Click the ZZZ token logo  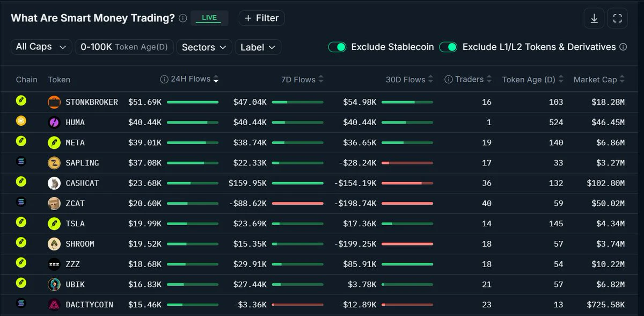point(54,264)
